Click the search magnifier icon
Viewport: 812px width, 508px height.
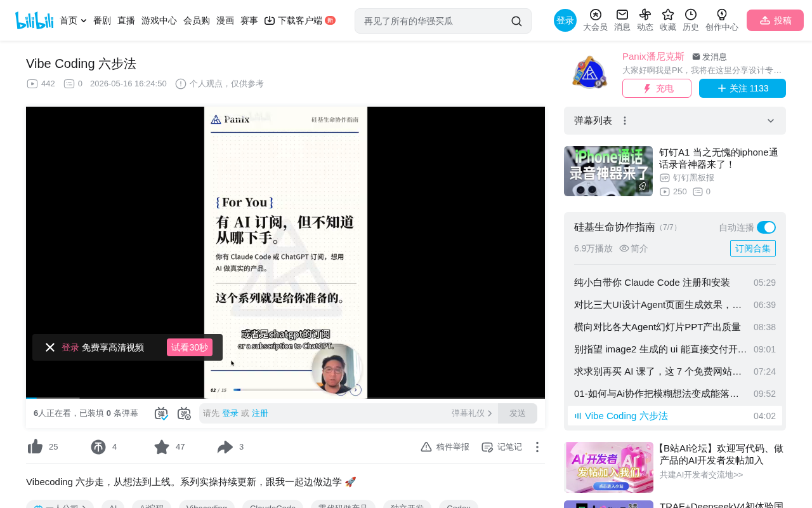click(516, 21)
